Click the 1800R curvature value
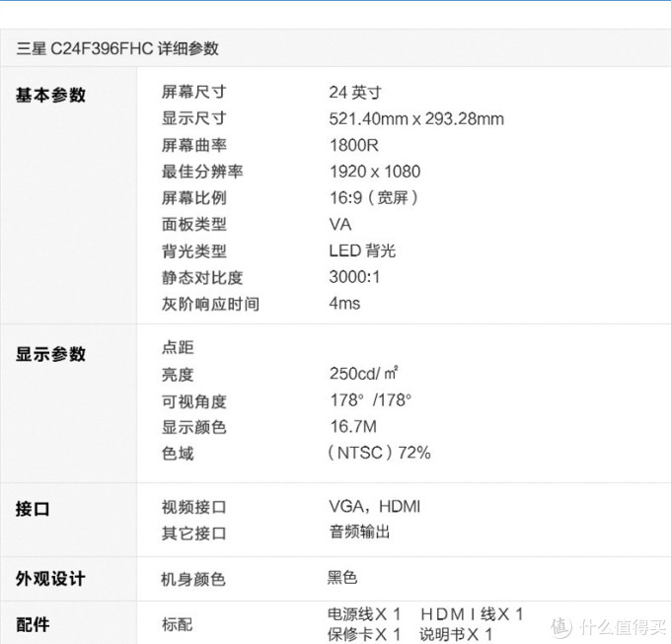Image resolution: width=671 pixels, height=644 pixels. (x=354, y=145)
